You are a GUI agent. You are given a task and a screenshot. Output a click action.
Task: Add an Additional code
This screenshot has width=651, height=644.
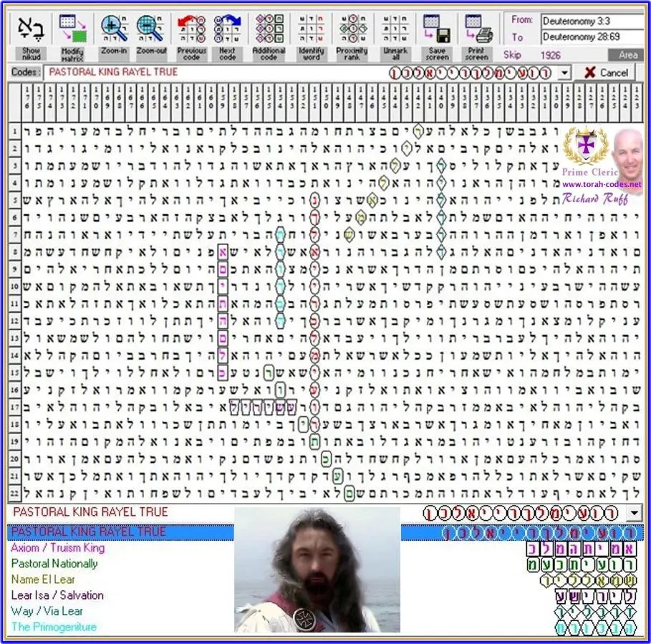click(269, 37)
